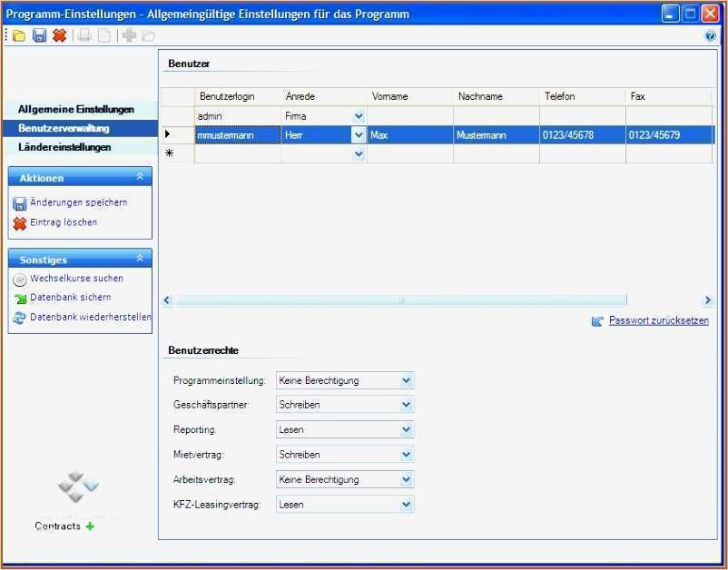Viewport: 728px width, 570px height.
Task: Click the green Datenbank sichern icon
Action: (19, 299)
